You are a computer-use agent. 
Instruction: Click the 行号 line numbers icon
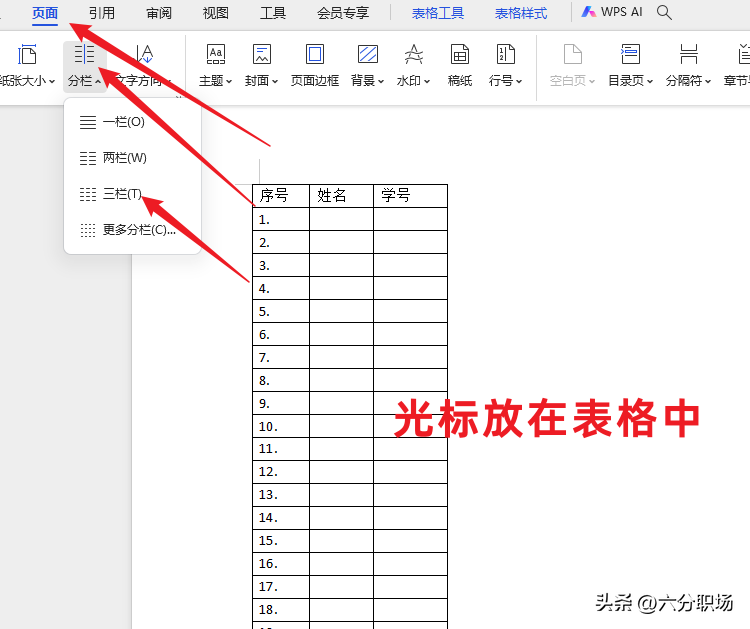[x=506, y=55]
